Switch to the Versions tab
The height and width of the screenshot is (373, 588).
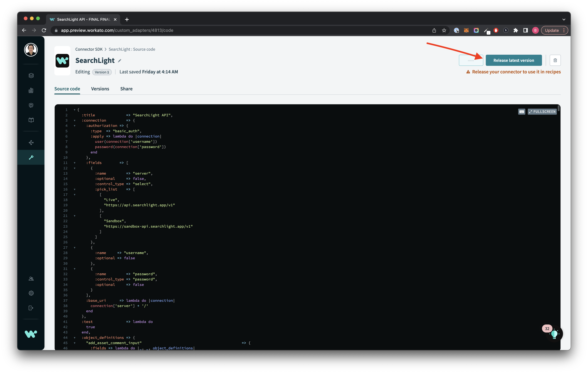[100, 89]
